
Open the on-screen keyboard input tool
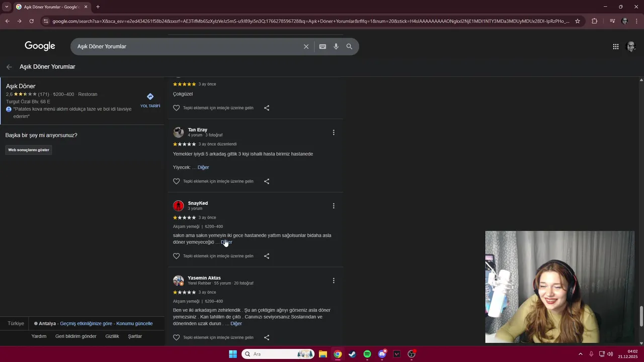[323, 46]
